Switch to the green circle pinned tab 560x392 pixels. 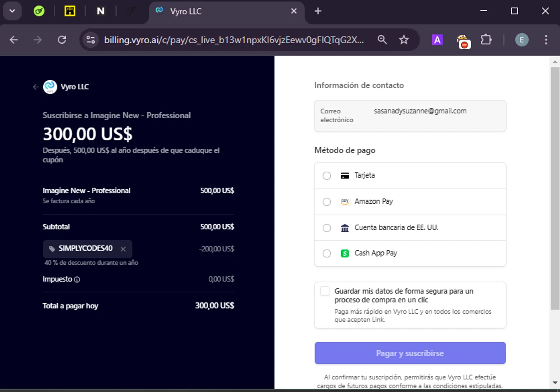(x=39, y=11)
